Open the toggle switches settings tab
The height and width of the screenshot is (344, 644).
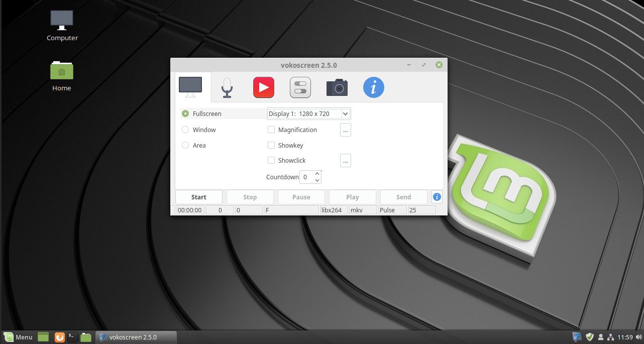coord(300,87)
